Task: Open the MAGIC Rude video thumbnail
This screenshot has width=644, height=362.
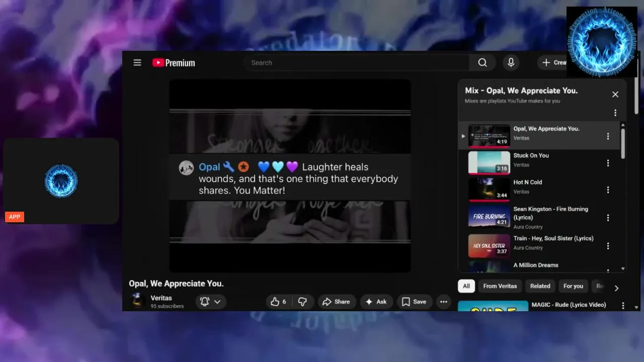Action: click(x=493, y=306)
